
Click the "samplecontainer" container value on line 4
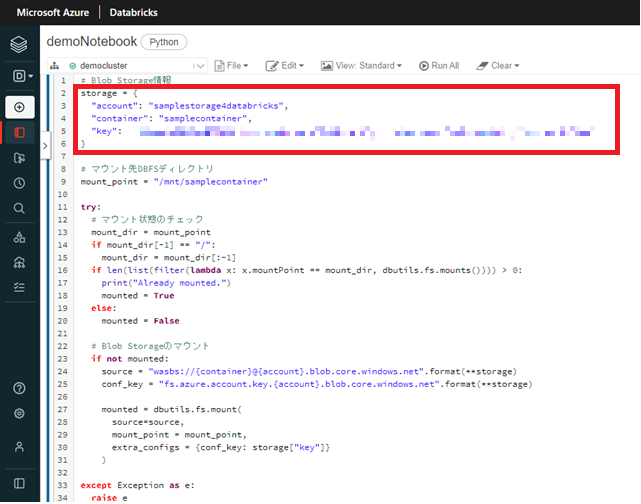click(203, 119)
